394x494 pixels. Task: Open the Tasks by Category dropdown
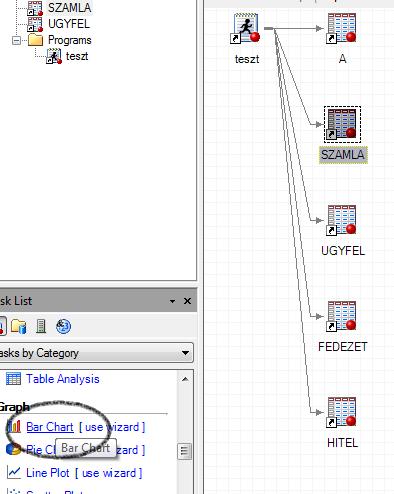coord(95,353)
